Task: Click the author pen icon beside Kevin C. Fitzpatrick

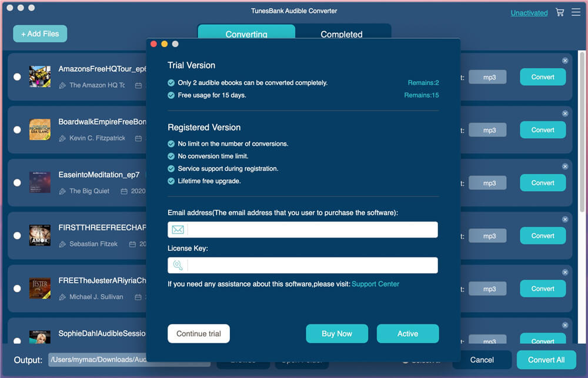Action: pos(62,138)
